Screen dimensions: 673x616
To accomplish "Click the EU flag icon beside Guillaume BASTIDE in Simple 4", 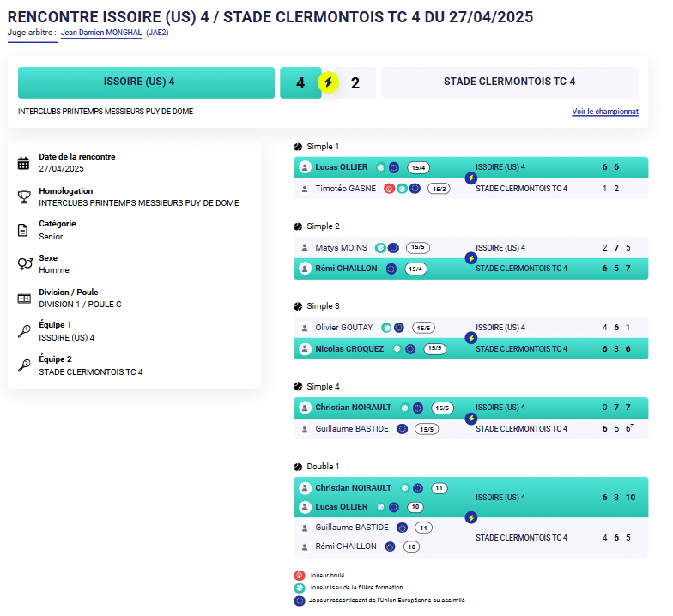I will 402,429.
